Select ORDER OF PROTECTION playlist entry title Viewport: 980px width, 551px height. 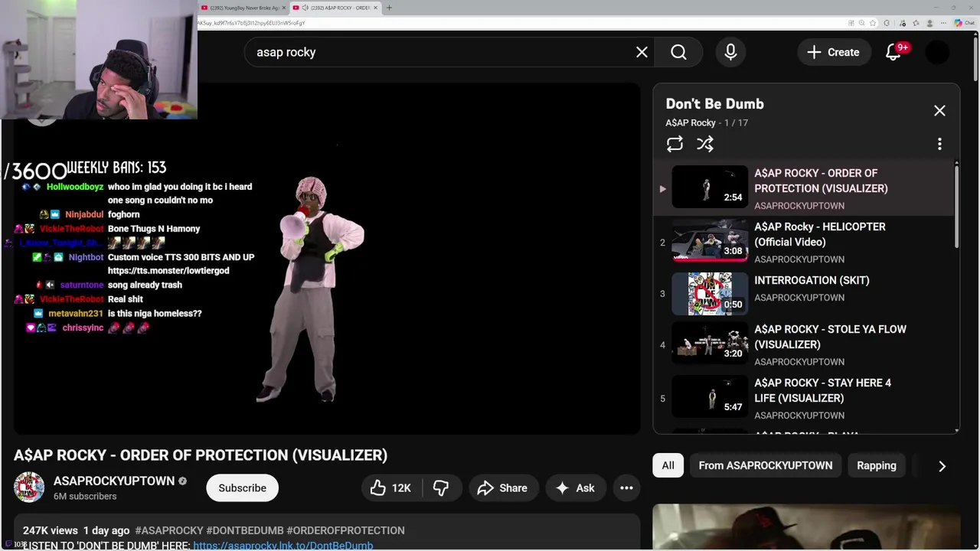point(821,181)
